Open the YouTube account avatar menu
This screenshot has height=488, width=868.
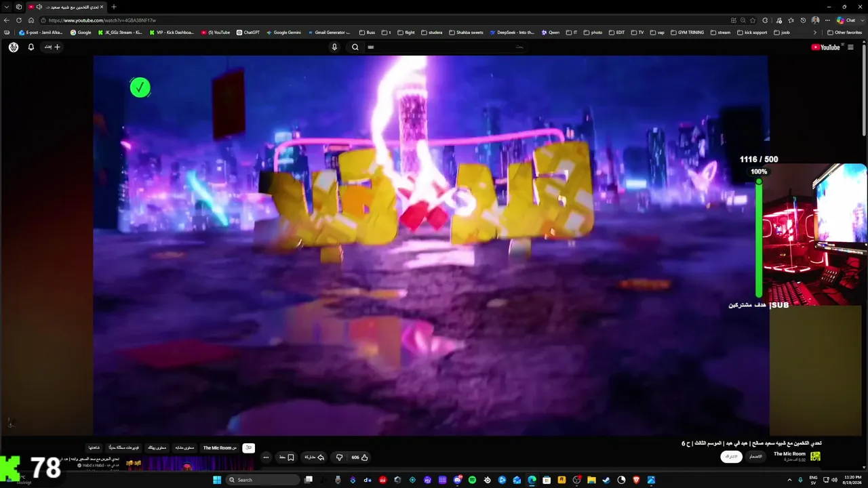(x=14, y=47)
